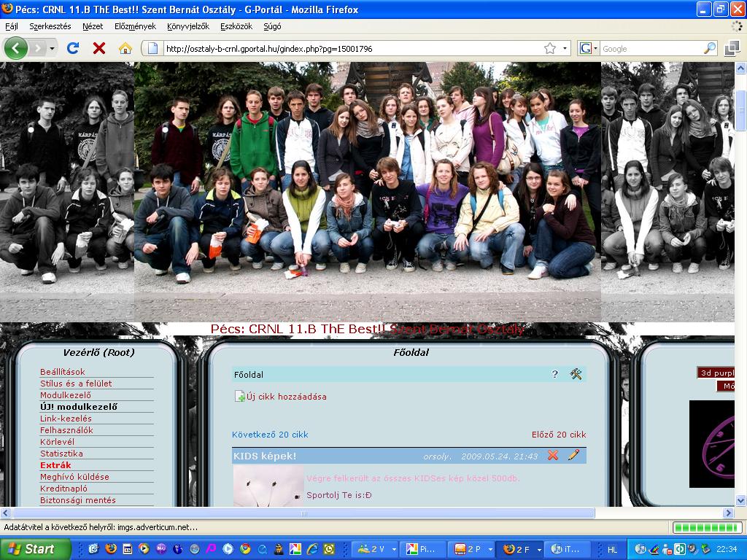Click the search magnifier icon in the Google box
747x560 pixels.
[x=709, y=48]
